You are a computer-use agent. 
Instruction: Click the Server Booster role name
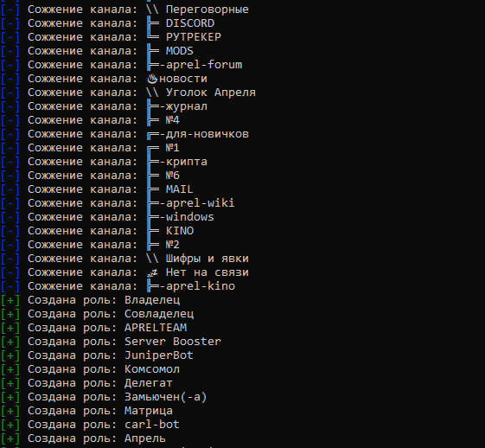click(173, 342)
